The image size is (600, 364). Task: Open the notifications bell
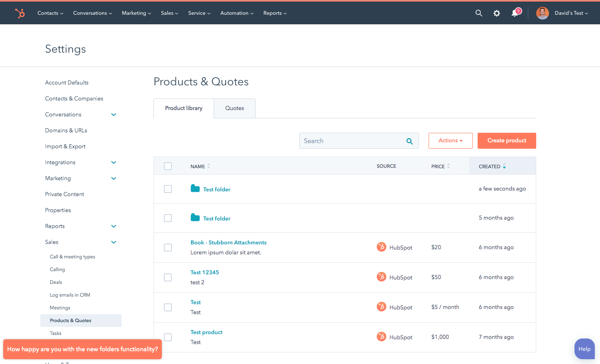click(x=515, y=13)
